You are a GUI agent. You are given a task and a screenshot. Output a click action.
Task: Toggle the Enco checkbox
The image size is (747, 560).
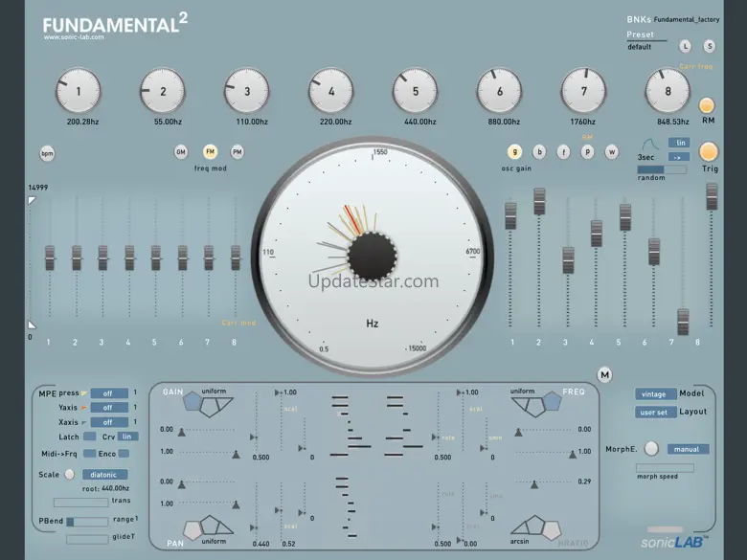point(124,454)
